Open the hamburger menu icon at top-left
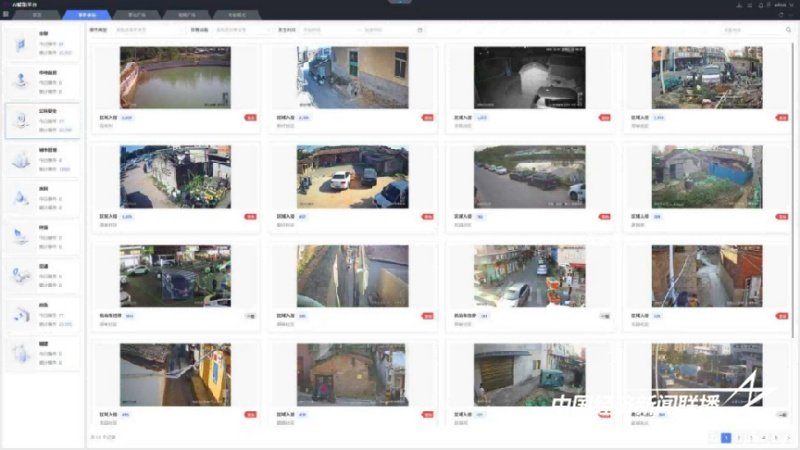The height and width of the screenshot is (450, 800). (x=5, y=15)
